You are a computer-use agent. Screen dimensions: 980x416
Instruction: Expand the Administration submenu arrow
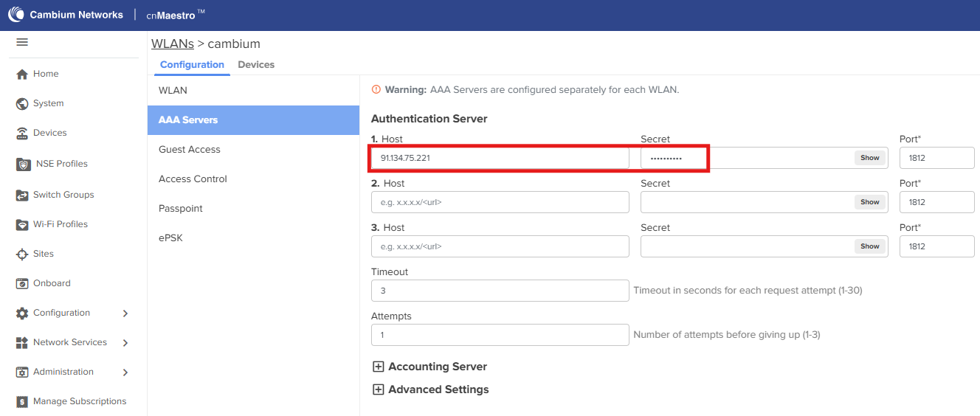pos(125,372)
